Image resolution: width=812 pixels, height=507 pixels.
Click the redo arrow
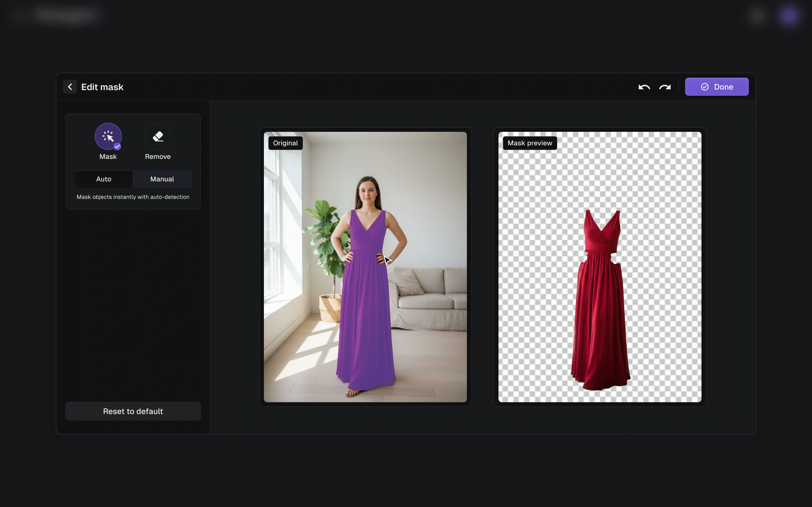[x=665, y=87]
